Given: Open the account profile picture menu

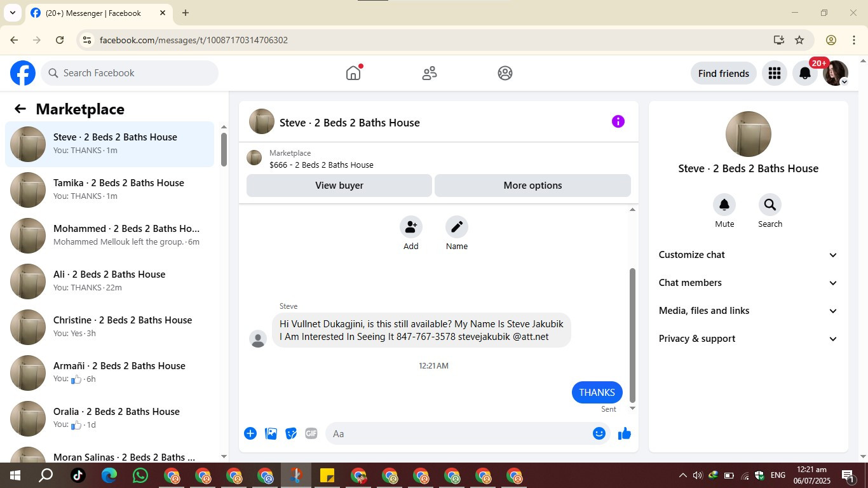Looking at the screenshot, I should [835, 73].
